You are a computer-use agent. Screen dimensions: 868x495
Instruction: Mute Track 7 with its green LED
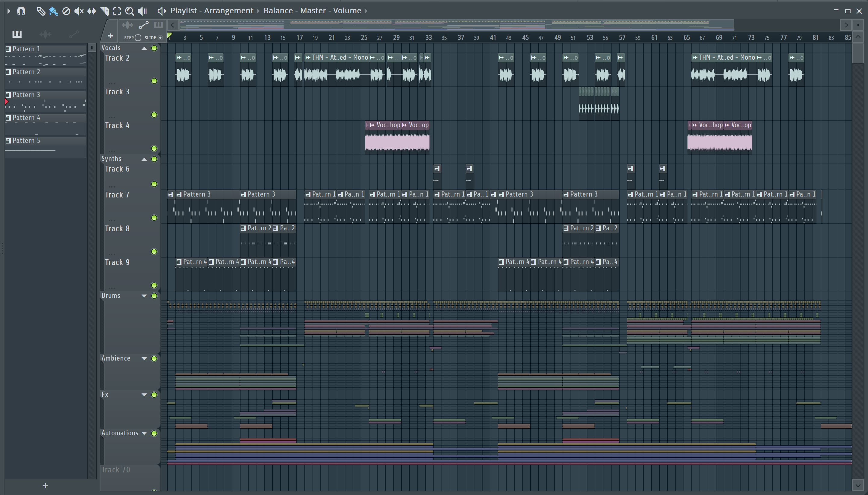click(x=154, y=218)
